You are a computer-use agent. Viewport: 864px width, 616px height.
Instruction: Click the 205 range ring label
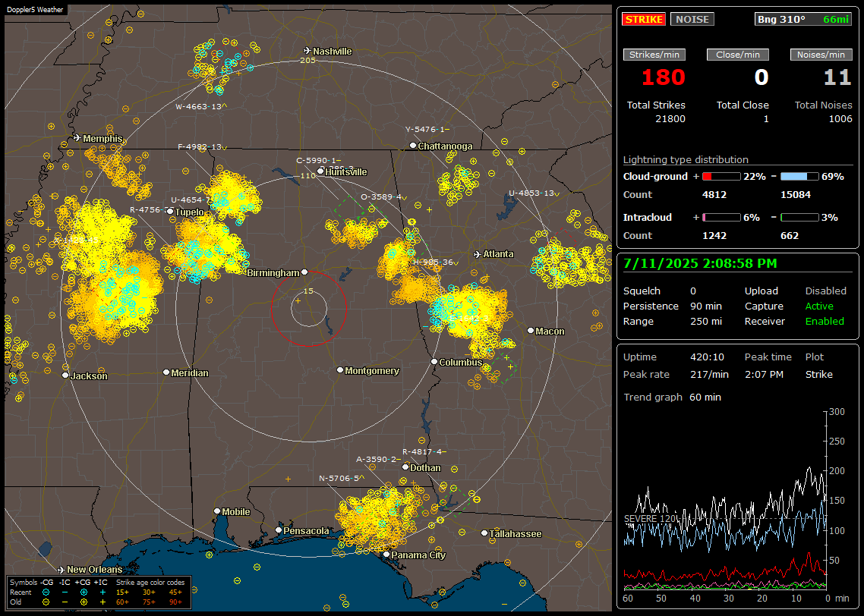pyautogui.click(x=307, y=60)
